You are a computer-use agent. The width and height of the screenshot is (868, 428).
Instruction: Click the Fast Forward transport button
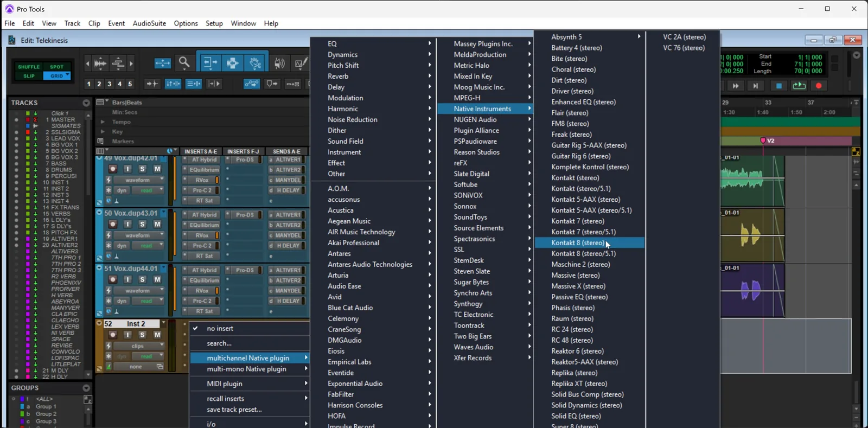click(x=736, y=86)
